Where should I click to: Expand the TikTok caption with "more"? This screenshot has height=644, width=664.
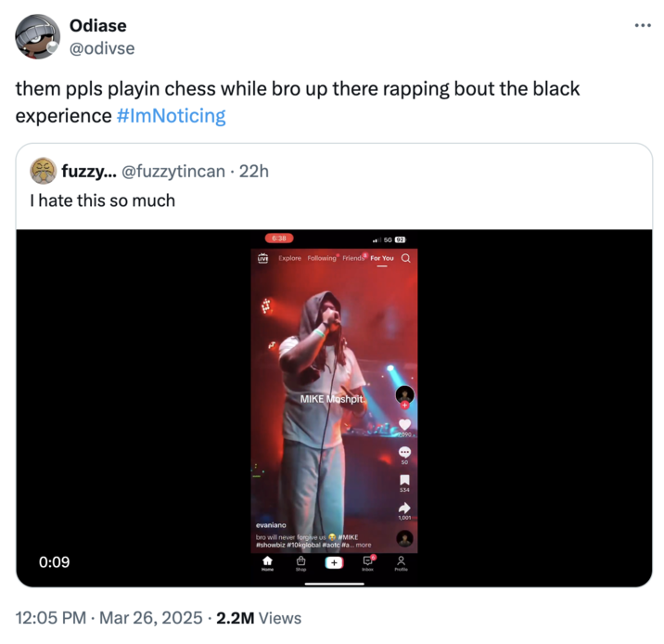click(363, 545)
